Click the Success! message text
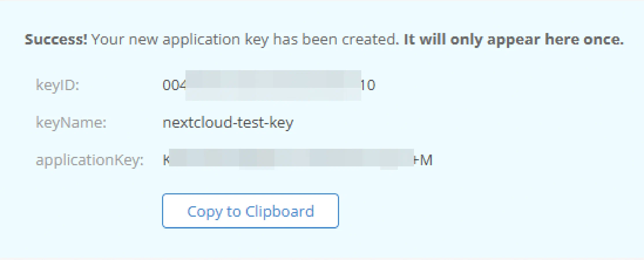 tap(56, 40)
